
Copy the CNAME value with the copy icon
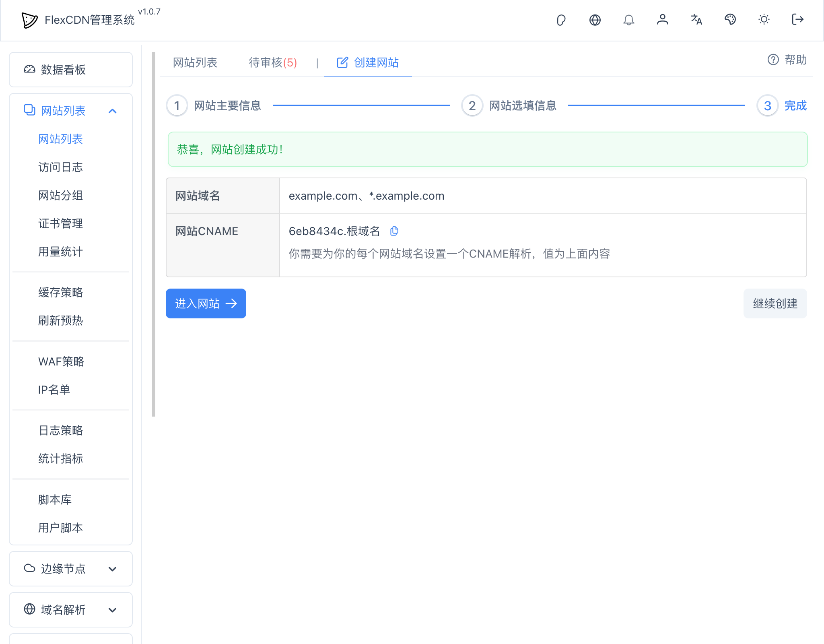(x=394, y=231)
